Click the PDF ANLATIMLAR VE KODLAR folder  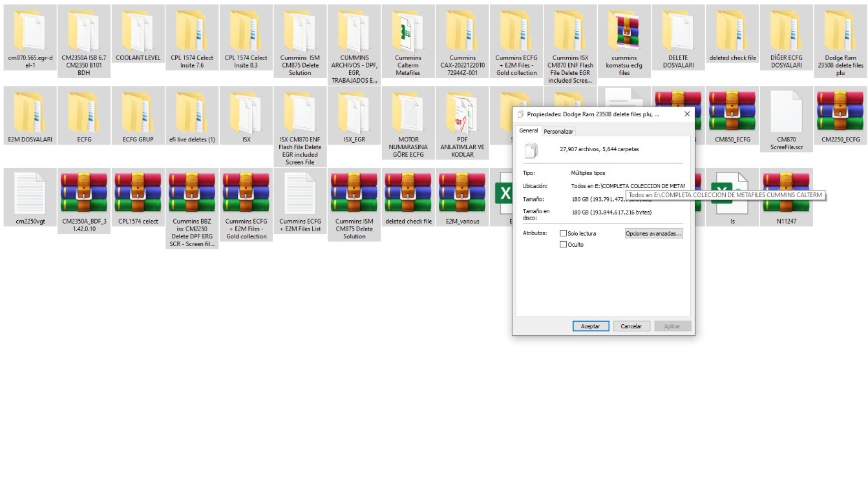tap(462, 112)
